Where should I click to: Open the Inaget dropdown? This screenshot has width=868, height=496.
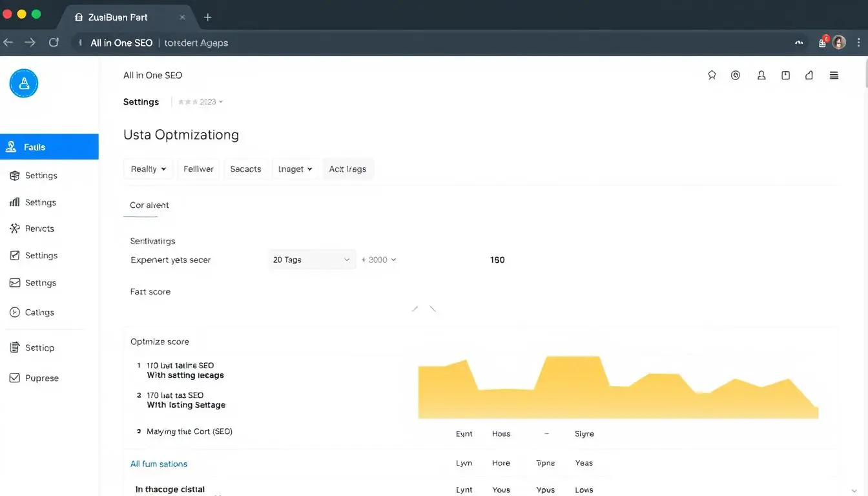pos(295,169)
